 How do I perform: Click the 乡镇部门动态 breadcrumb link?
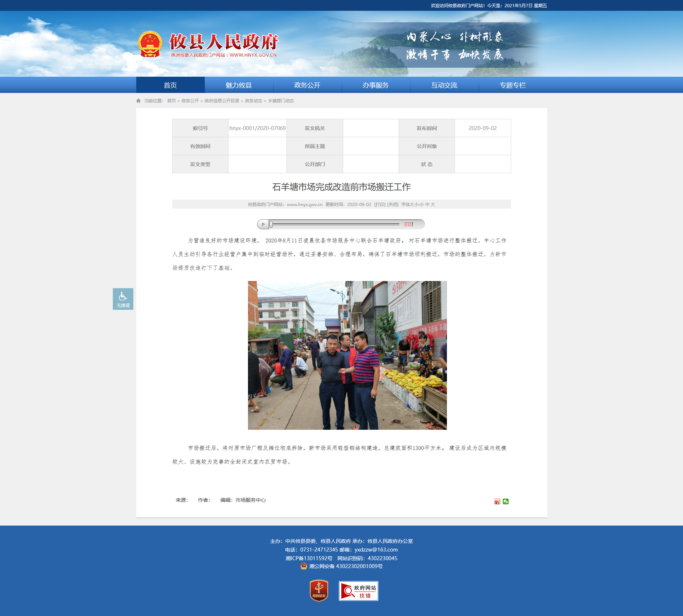tap(281, 101)
